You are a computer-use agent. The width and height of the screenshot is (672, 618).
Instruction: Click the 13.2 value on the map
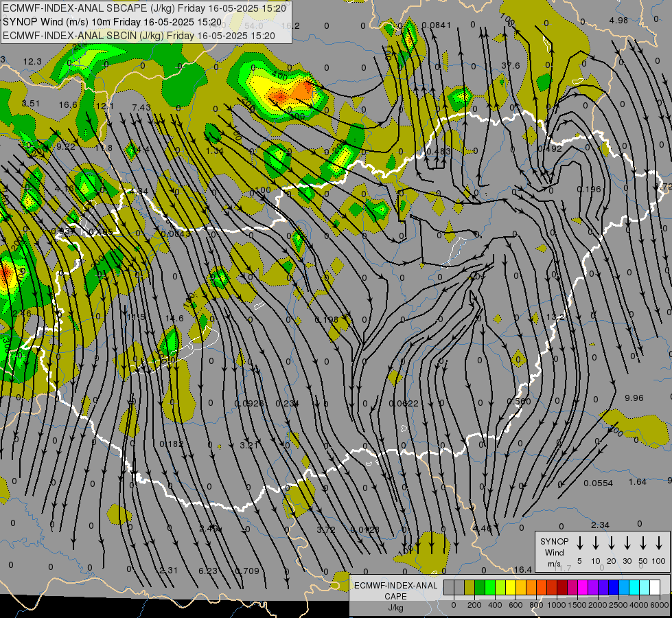tap(556, 317)
